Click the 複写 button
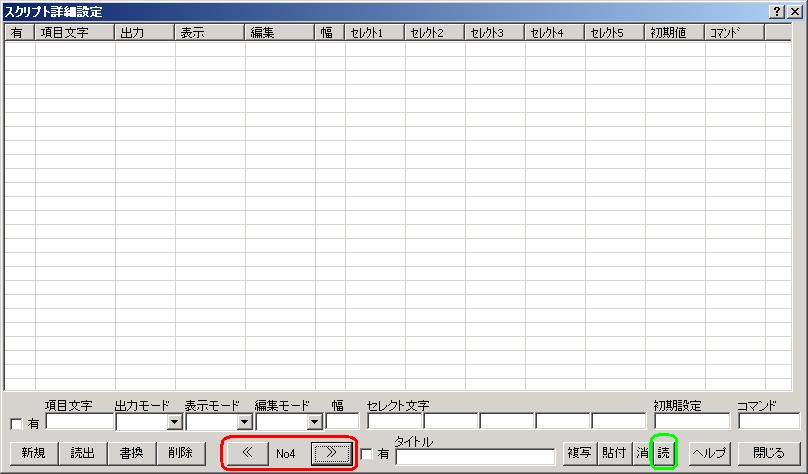 578,453
